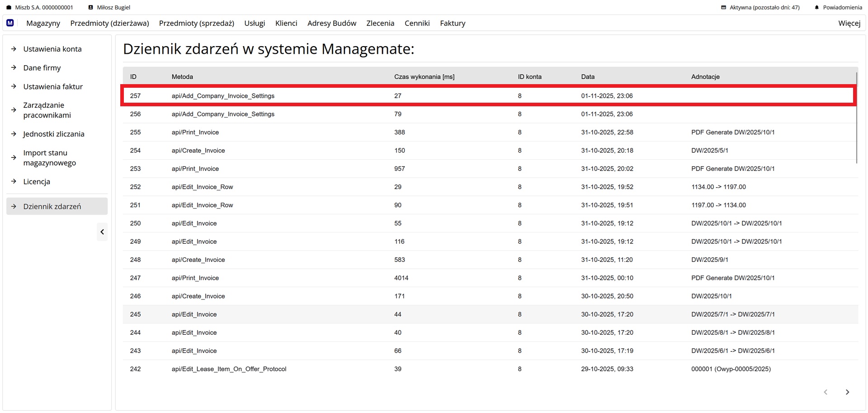Click the table's vertical scrollbar
This screenshot has width=868, height=413.
pyautogui.click(x=857, y=118)
